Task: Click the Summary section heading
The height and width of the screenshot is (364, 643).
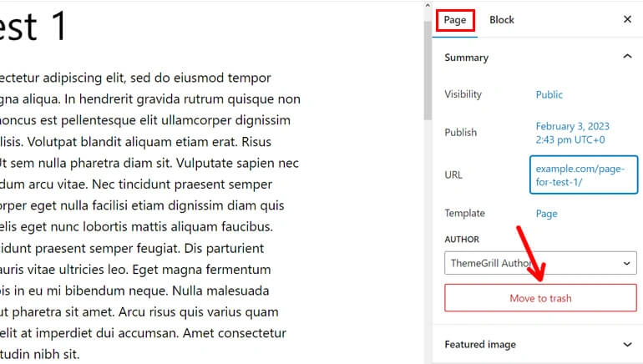Action: (x=466, y=58)
